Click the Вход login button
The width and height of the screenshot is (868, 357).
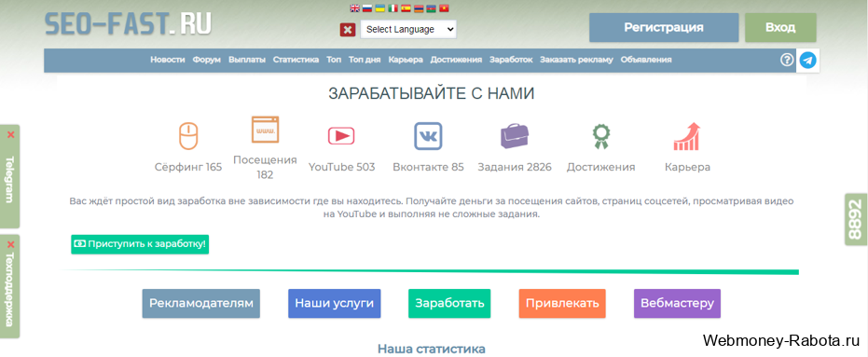[x=780, y=28]
